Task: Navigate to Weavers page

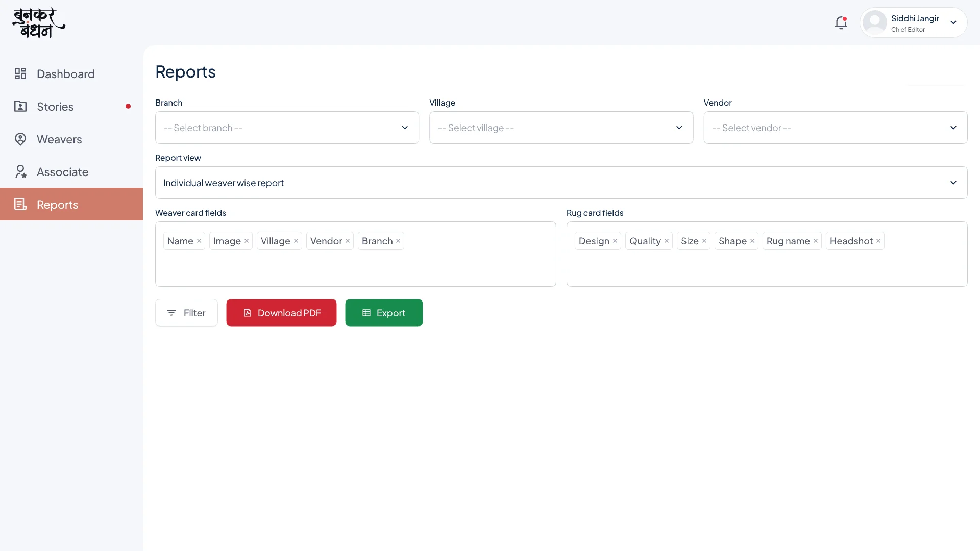Action: click(71, 139)
